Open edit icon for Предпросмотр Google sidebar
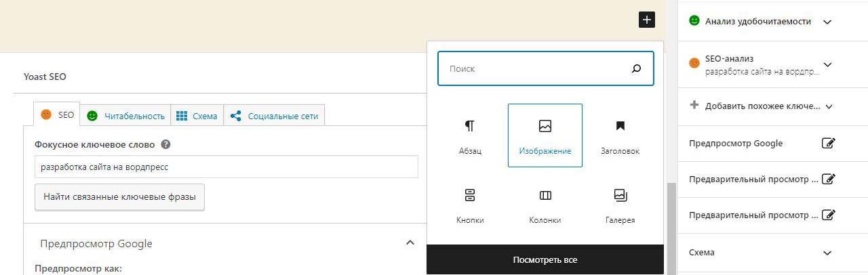 pyautogui.click(x=828, y=143)
